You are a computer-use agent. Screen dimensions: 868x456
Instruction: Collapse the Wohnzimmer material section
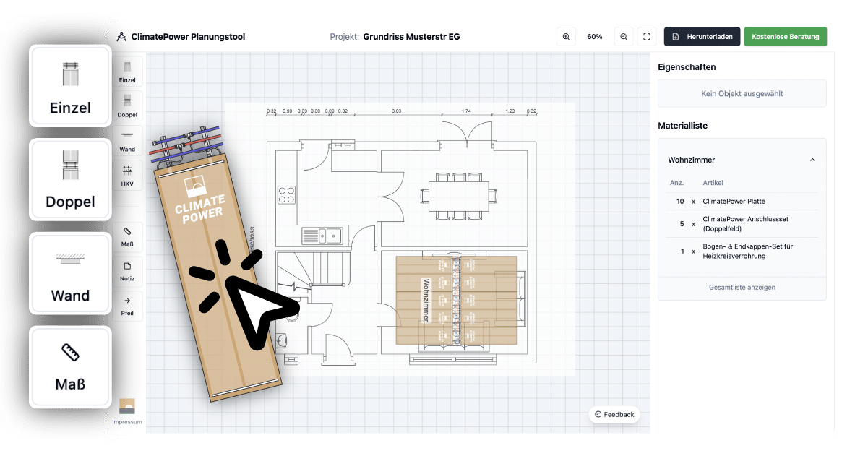coord(812,160)
